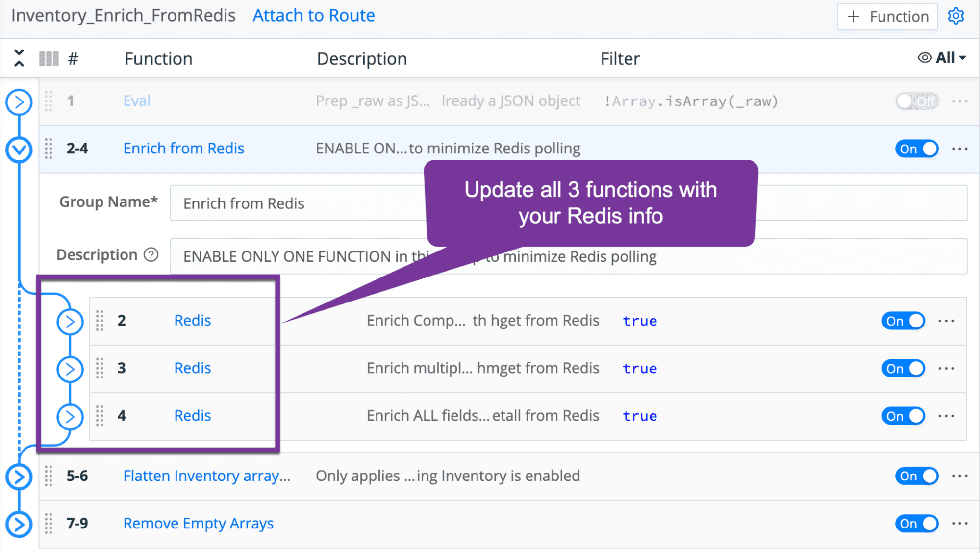The height and width of the screenshot is (553, 980).
Task: Open options menu for Redis function 4
Action: [946, 416]
